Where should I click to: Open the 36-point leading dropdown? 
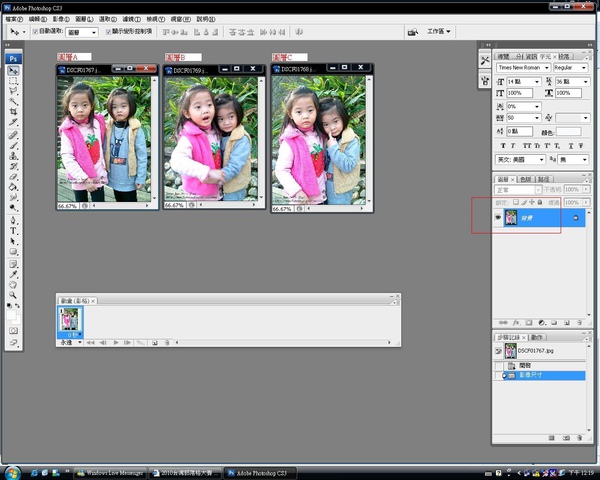(x=585, y=82)
